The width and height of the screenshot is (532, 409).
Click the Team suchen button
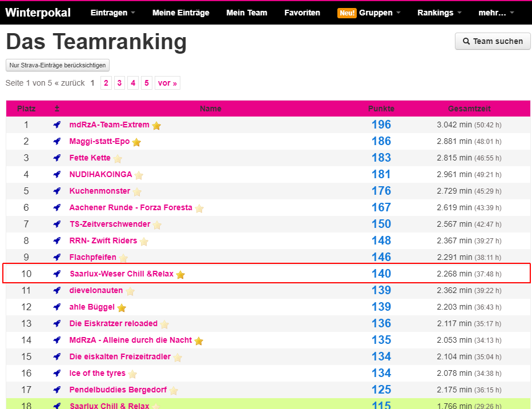(x=493, y=41)
